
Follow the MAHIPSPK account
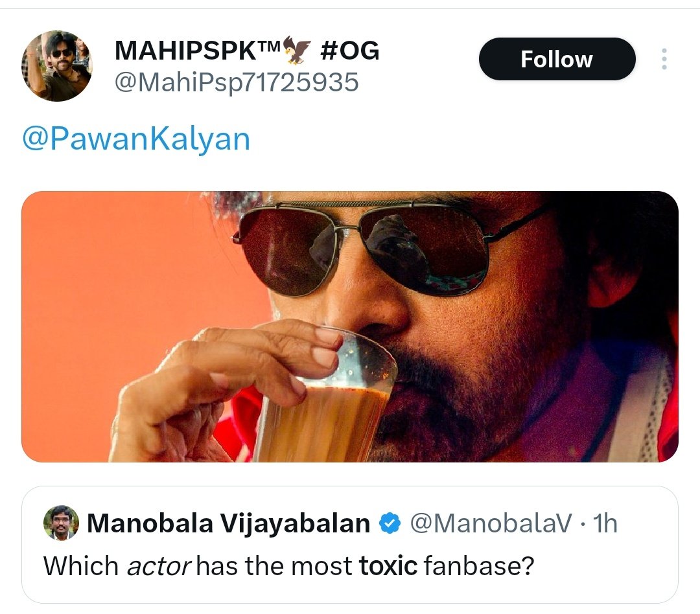[x=557, y=59]
